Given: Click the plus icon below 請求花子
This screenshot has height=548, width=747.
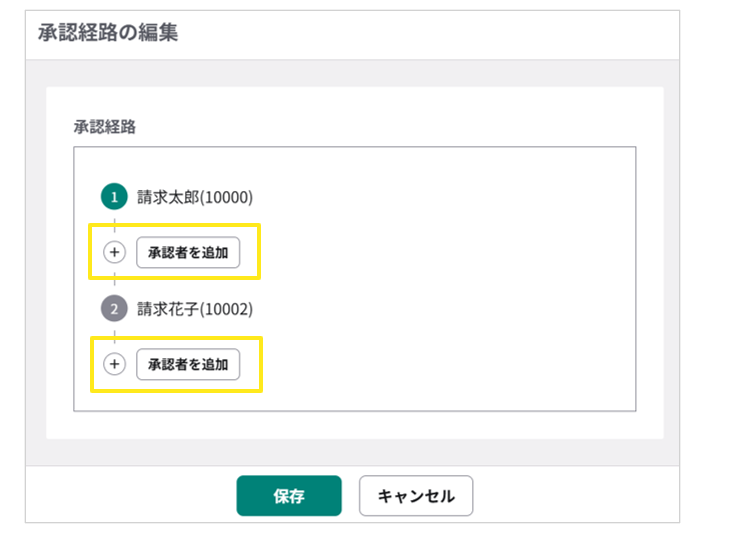Looking at the screenshot, I should 114,364.
